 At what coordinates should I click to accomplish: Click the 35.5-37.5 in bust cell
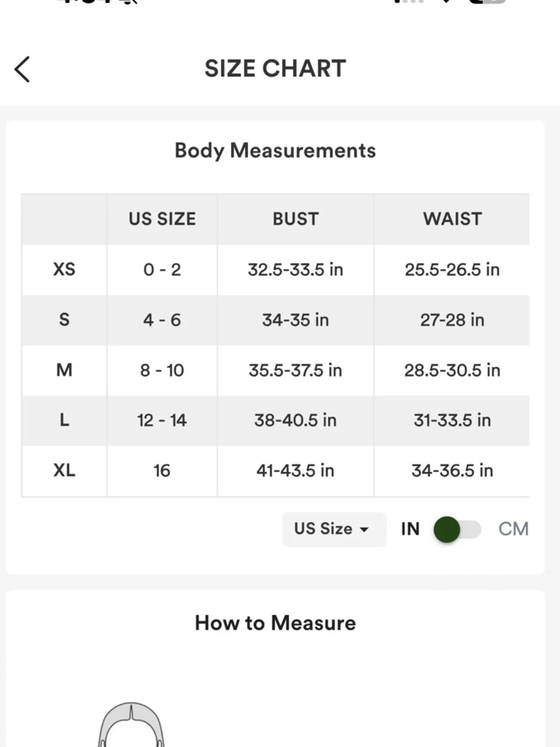(295, 370)
